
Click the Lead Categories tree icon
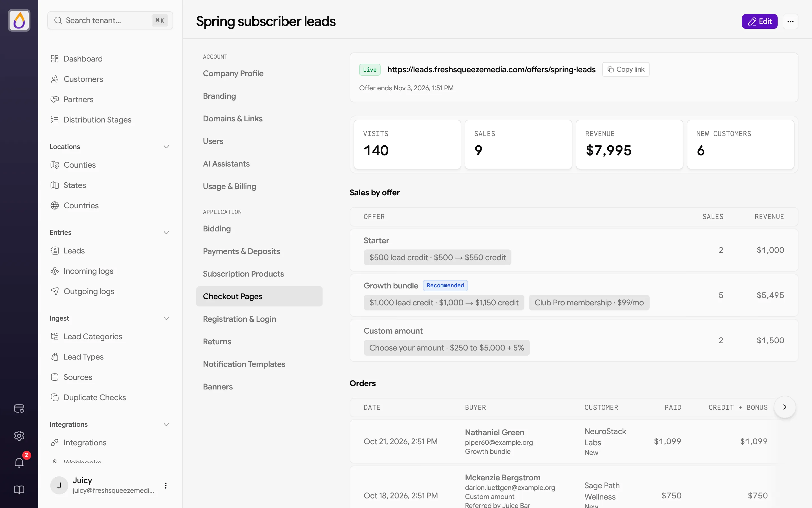(x=55, y=336)
